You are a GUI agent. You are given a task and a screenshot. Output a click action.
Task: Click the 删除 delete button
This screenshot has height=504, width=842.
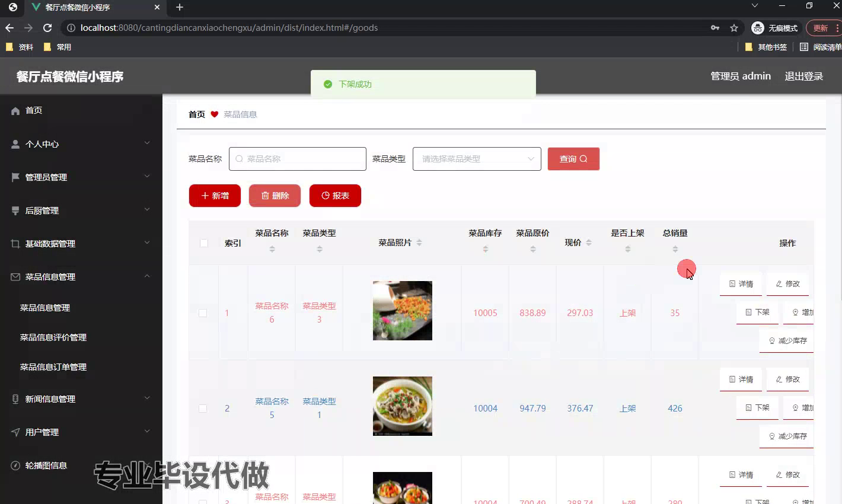(x=275, y=196)
